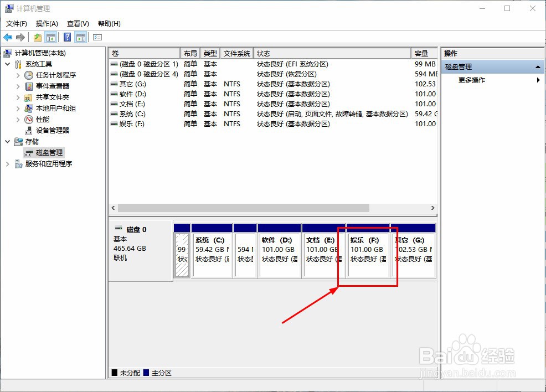
Task: Click the 存储 storage icon in the tree
Action: pos(18,142)
